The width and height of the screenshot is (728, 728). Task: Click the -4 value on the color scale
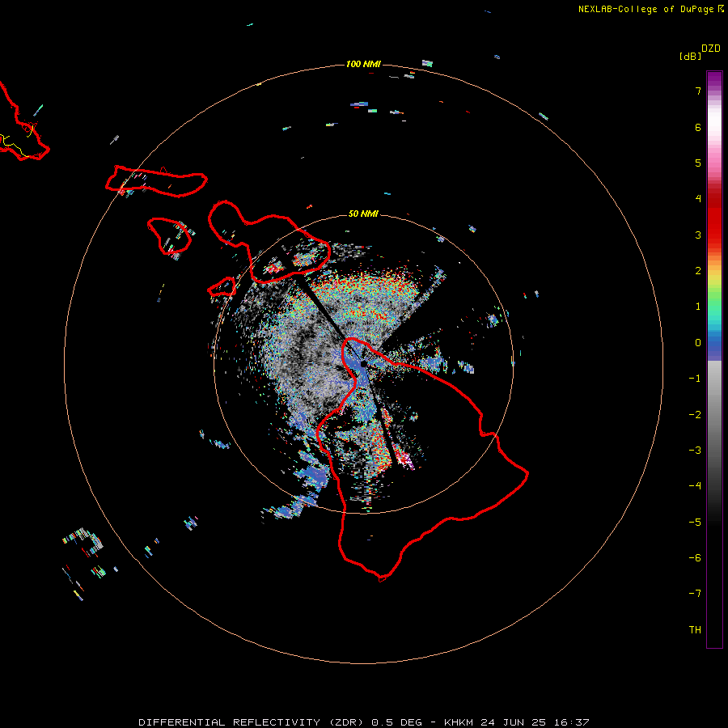click(x=695, y=486)
